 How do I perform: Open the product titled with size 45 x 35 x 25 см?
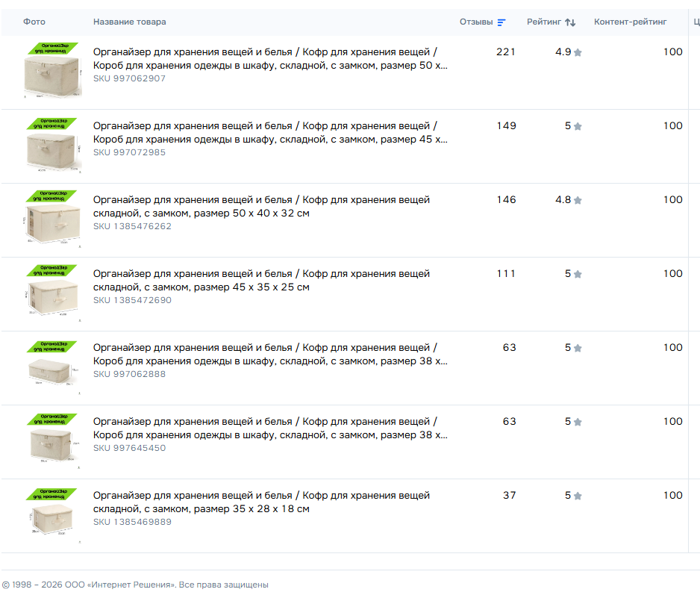[261, 281]
